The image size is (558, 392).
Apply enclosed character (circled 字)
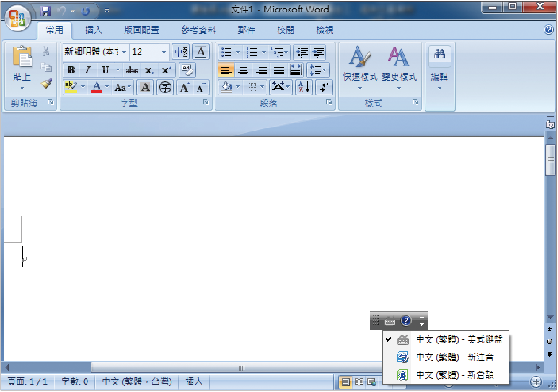point(165,87)
